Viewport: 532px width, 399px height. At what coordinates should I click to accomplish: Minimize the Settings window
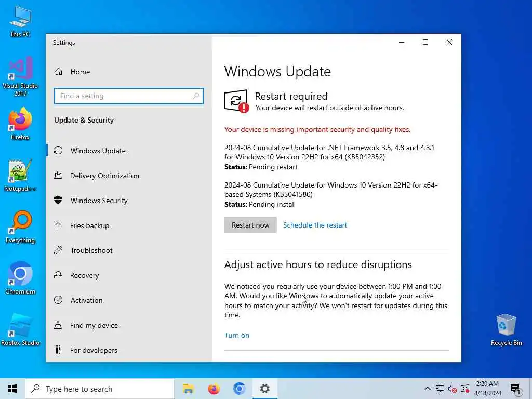(402, 42)
